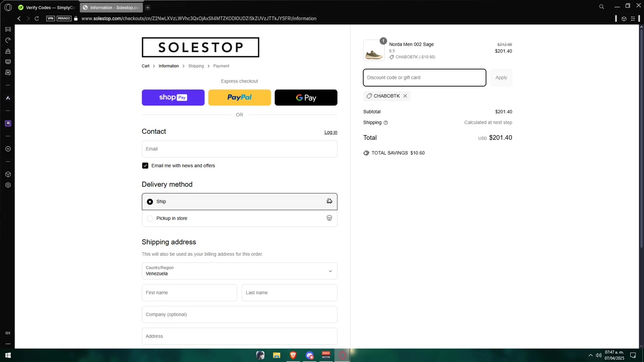Click the TOTAL SAVINGS $10.60 text
Viewport: 644px width, 362px height.
pos(398,153)
